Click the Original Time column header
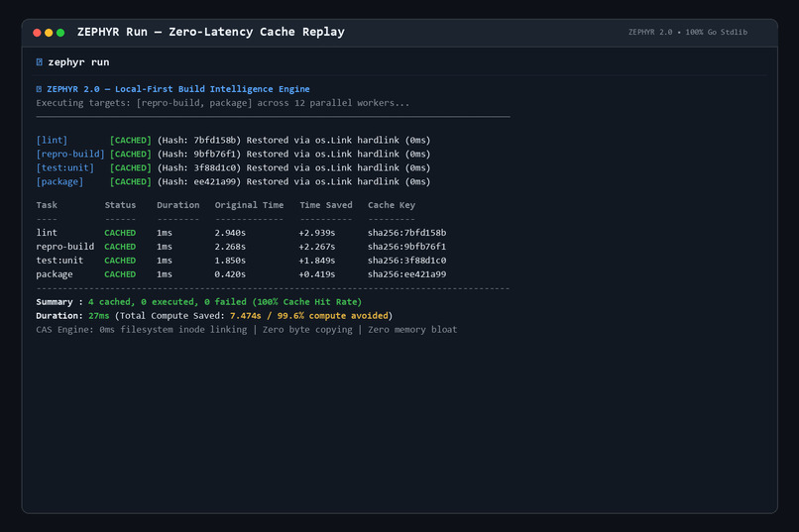This screenshot has width=799, height=532. [249, 205]
